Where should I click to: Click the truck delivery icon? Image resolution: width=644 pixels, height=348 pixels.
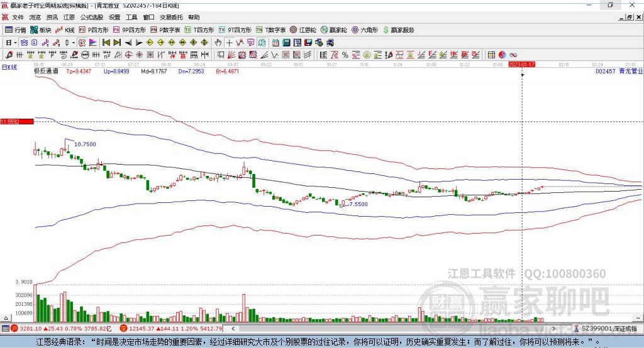point(330,43)
